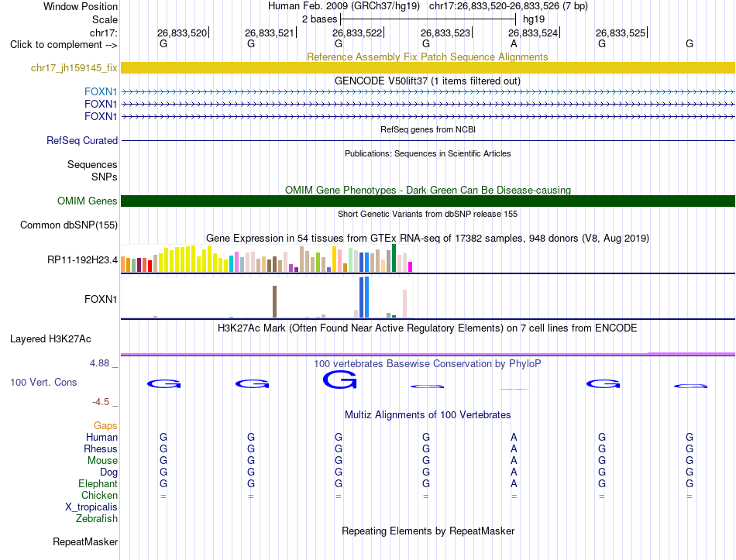The width and height of the screenshot is (736, 560).
Task: Click the red conservation mark under A
Action: 514,389
